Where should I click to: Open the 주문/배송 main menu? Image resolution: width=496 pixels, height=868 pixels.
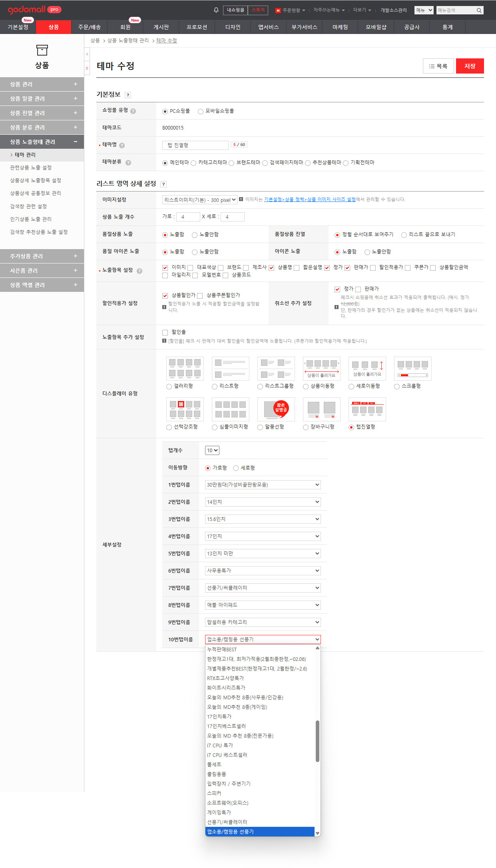click(90, 27)
